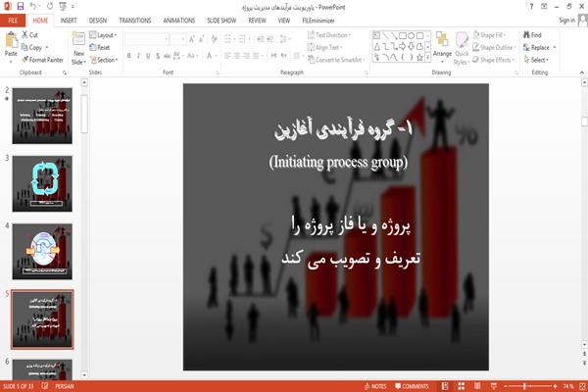Click the Increase Font Size icon

point(192,39)
